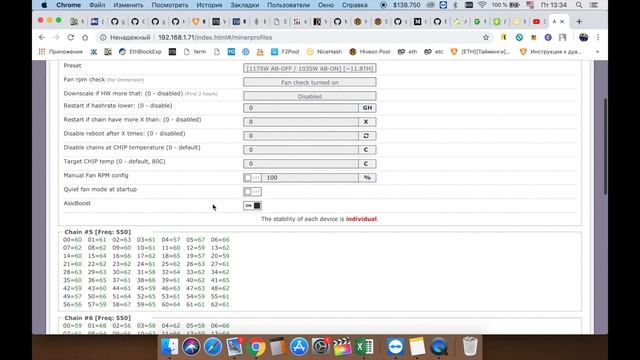The height and width of the screenshot is (360, 640).
Task: Open the F2Pool bookmark
Action: (285, 52)
